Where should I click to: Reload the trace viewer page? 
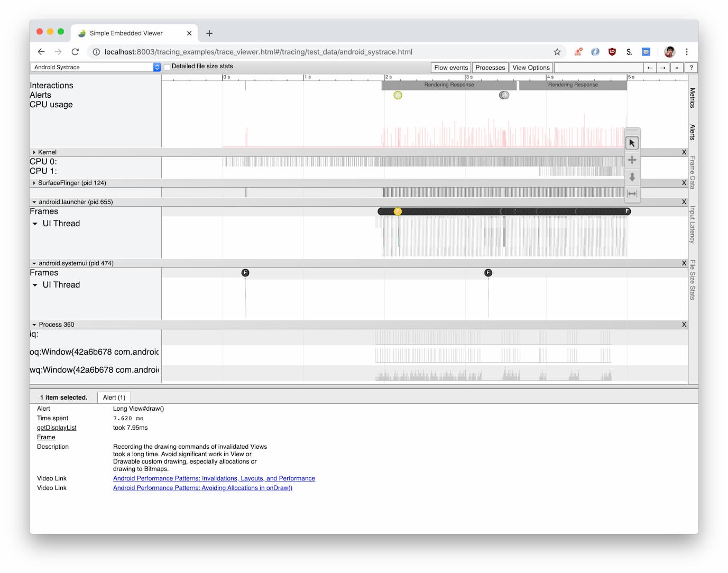[75, 52]
